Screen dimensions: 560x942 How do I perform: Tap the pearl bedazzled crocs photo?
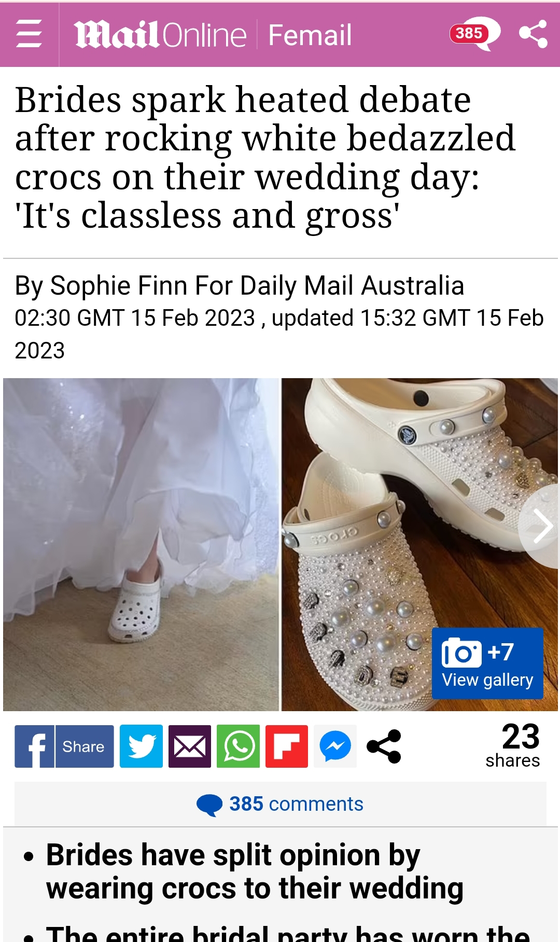pos(419,544)
